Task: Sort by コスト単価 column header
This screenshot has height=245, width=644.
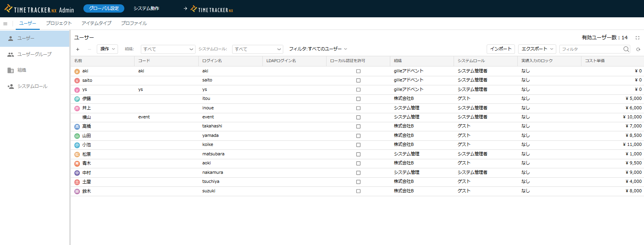Action: [x=613, y=61]
